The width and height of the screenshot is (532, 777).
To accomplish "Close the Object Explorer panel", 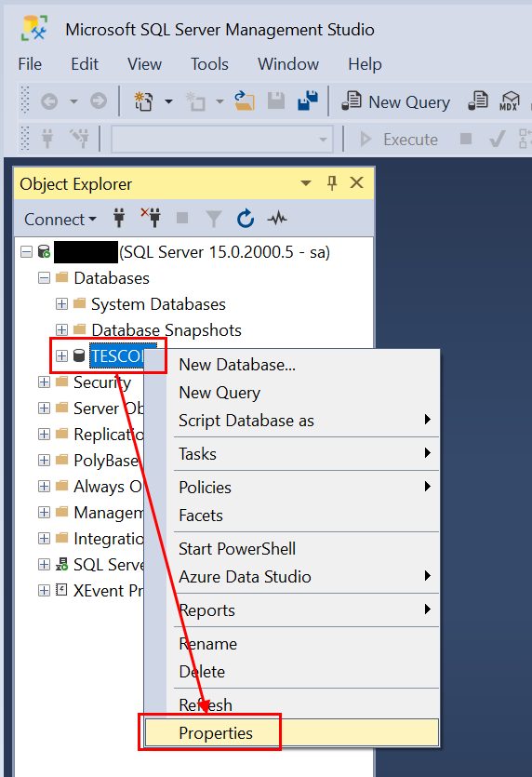I will point(356,183).
